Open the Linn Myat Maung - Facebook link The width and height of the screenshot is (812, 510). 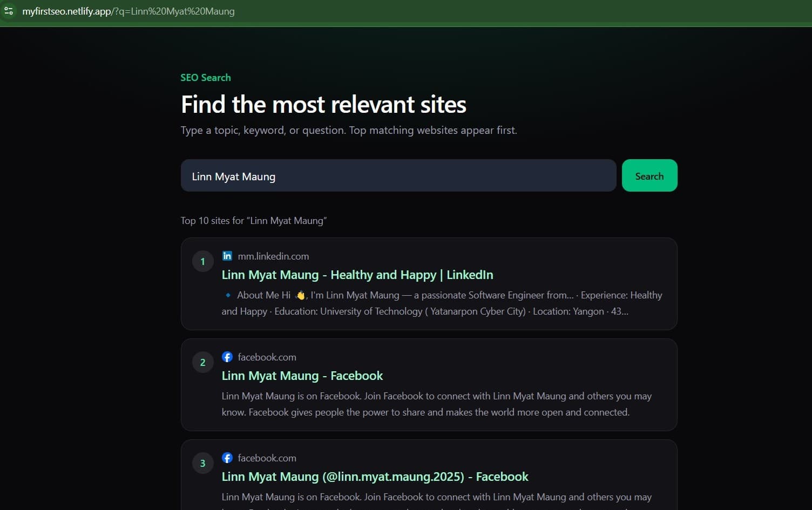[x=302, y=376]
